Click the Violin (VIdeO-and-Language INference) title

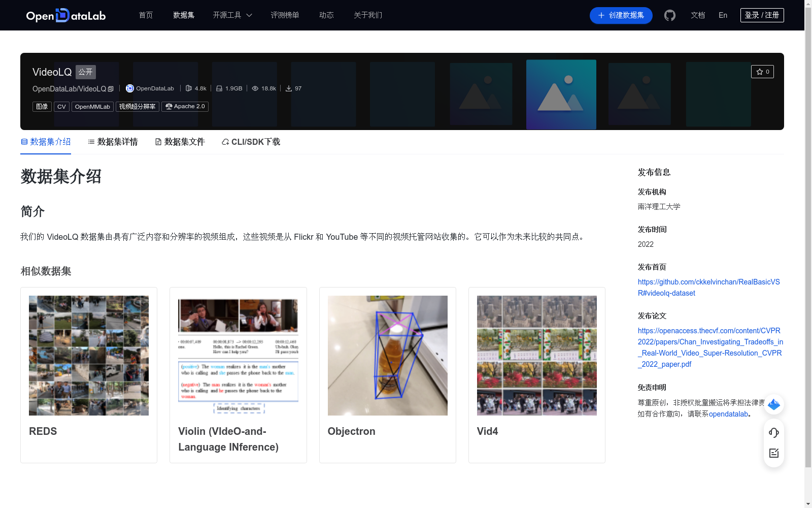click(x=228, y=439)
